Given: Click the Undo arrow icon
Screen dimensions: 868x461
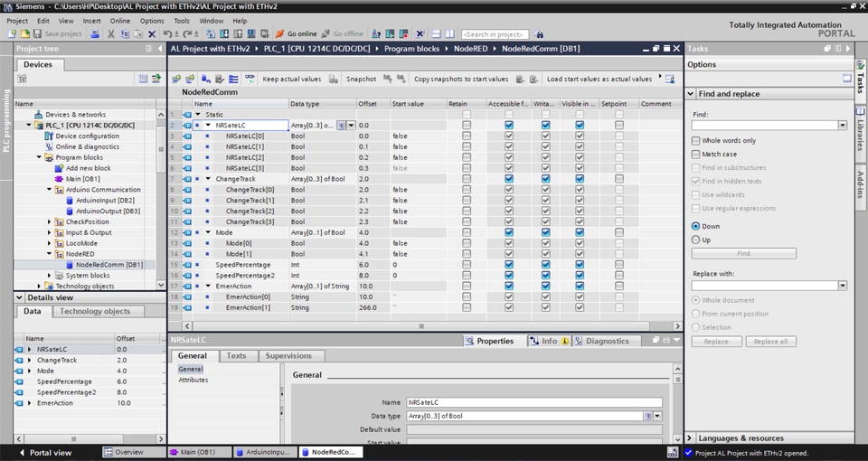Looking at the screenshot, I should click(x=168, y=33).
